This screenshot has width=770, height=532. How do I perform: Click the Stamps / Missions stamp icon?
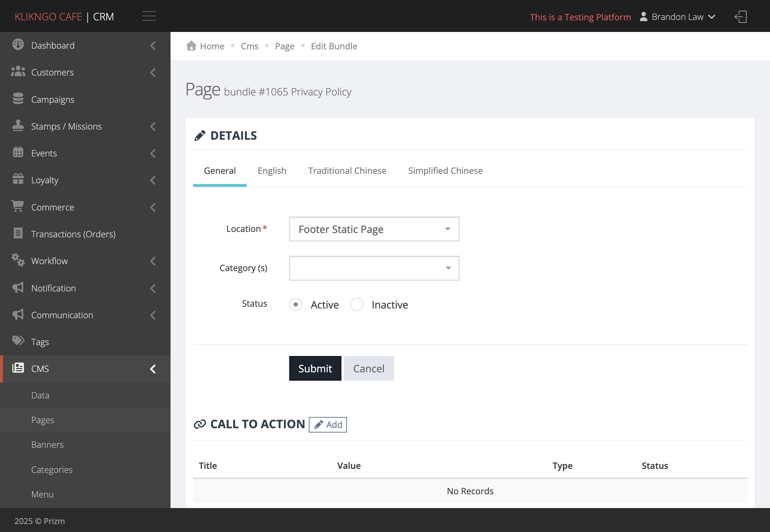(18, 126)
